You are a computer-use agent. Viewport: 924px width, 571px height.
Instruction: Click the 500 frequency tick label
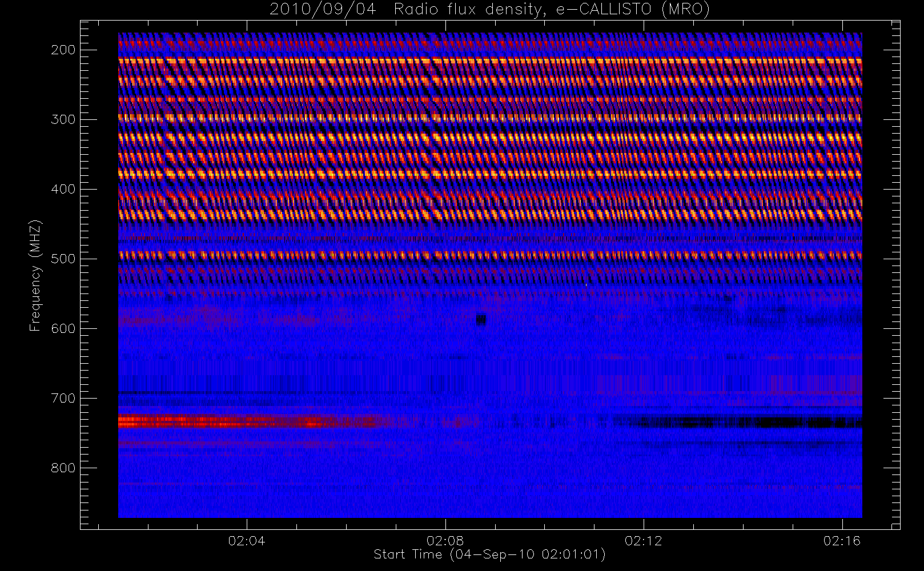coord(63,259)
